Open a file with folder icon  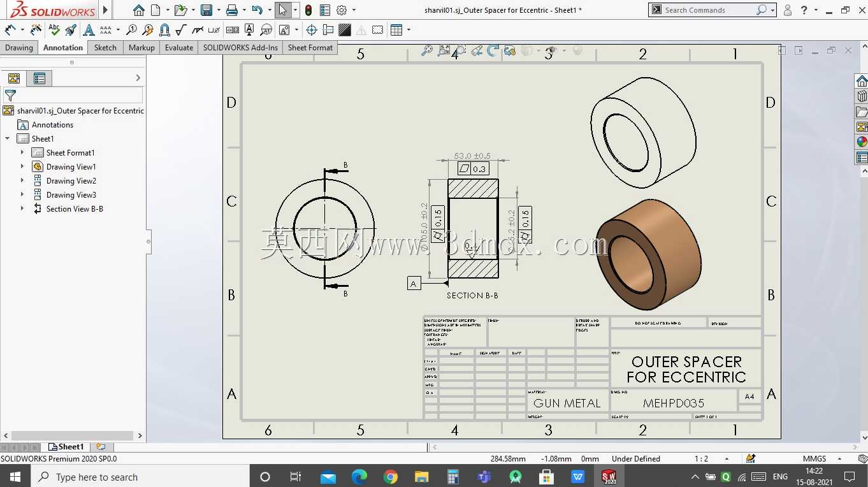click(180, 10)
